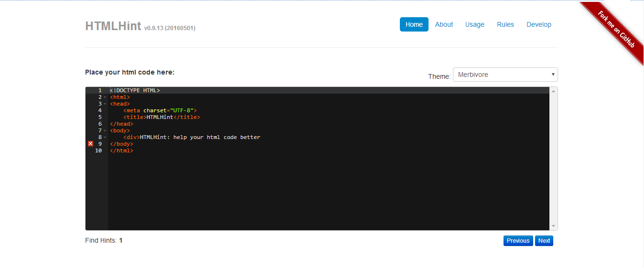The width and height of the screenshot is (644, 268).
Task: Click the editor vertical scrollbar track
Action: tap(554, 159)
